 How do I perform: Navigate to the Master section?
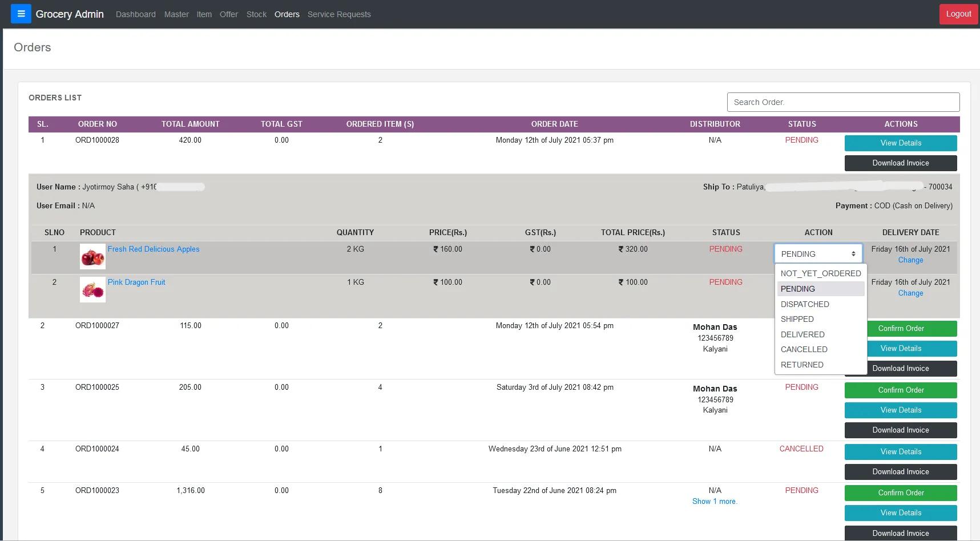coord(176,14)
